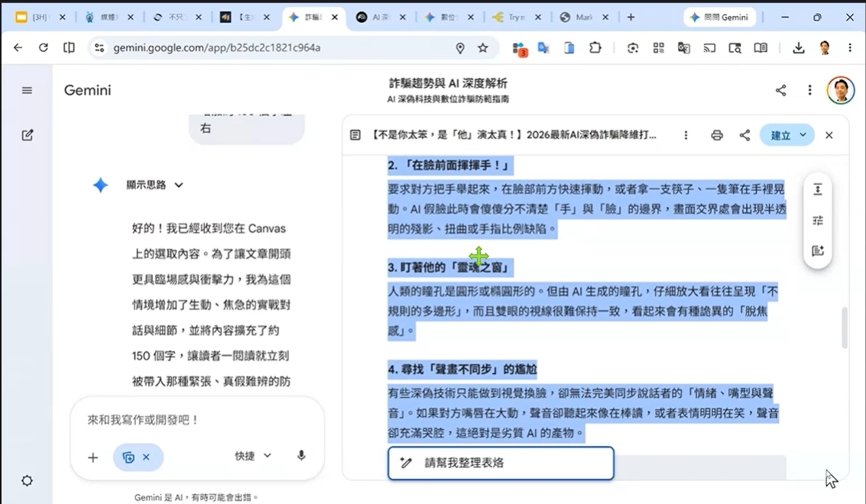The image size is (866, 504).
Task: Click the Canvas vertical scrollbar thumb
Action: (844, 328)
